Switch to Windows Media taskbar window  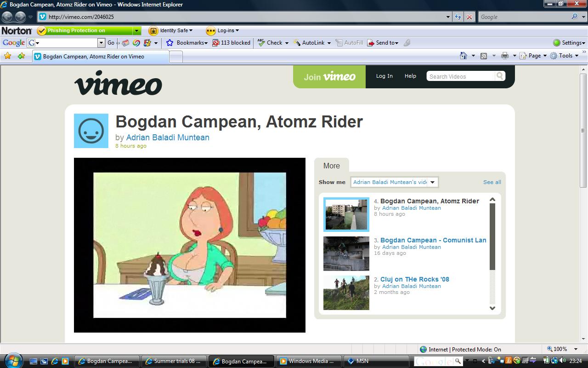[310, 361]
